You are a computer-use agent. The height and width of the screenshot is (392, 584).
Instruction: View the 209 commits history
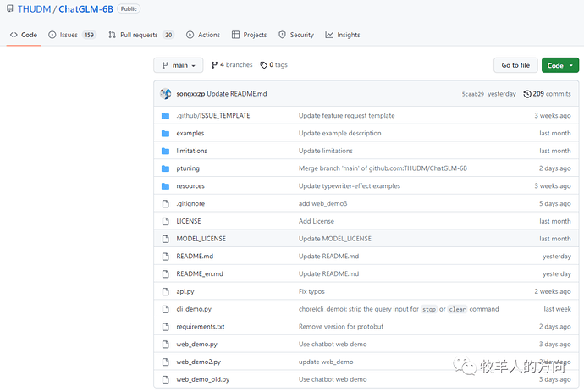tap(551, 94)
